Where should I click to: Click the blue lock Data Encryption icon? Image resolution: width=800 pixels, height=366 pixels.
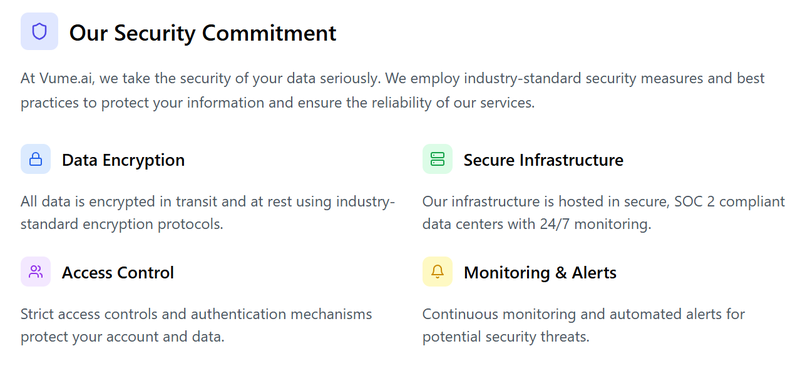(36, 159)
